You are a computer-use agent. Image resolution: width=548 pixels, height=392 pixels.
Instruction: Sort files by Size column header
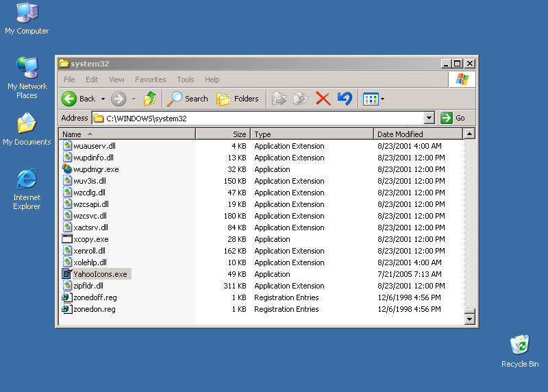(223, 134)
